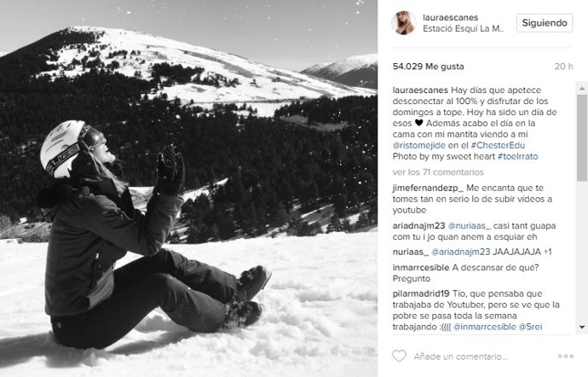588x377 pixels.
Task: Open lauraescanes profile avatar picture
Action: point(403,22)
